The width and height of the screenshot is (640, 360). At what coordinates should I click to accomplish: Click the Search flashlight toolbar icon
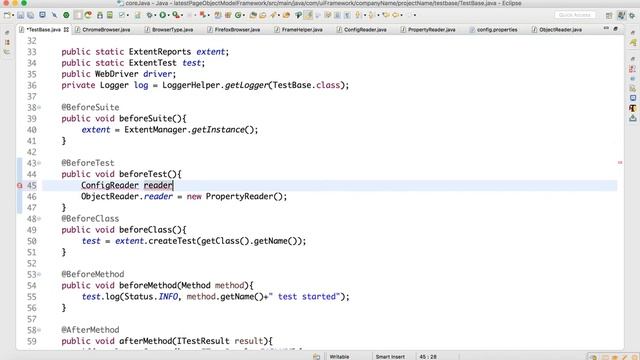(273, 15)
